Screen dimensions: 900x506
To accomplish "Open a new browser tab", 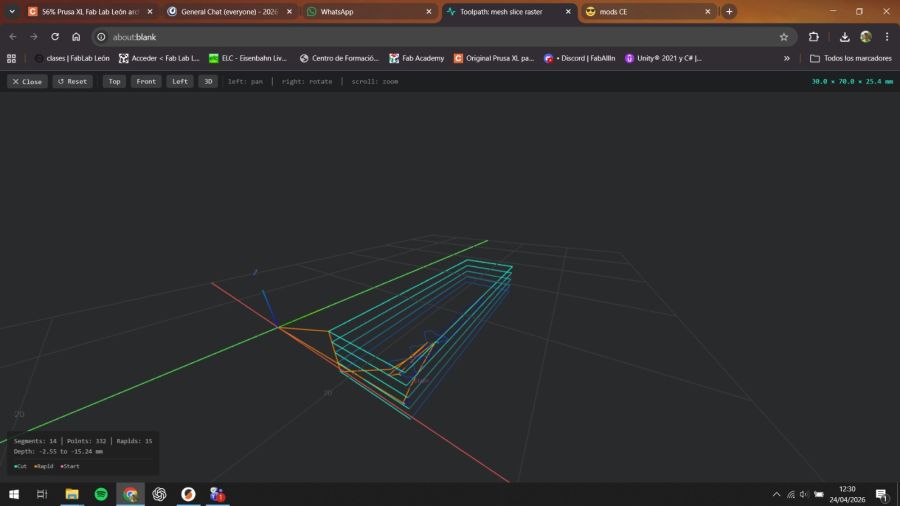I will pyautogui.click(x=729, y=11).
